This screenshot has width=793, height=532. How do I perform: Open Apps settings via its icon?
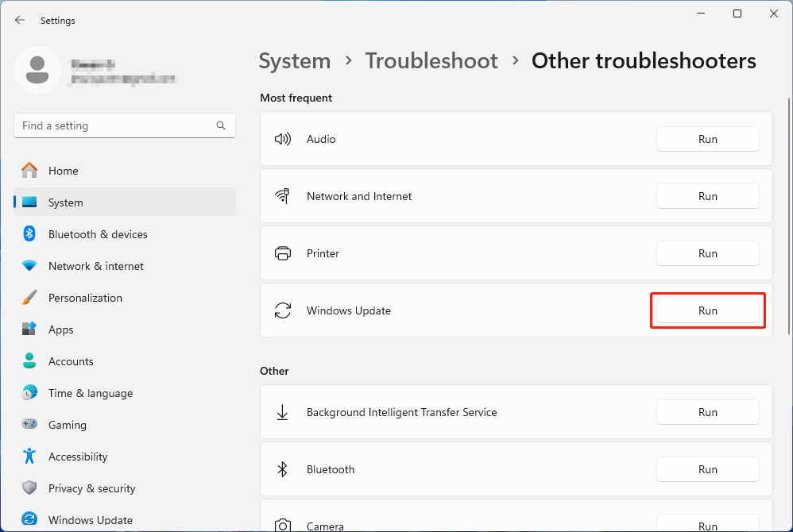pos(29,330)
